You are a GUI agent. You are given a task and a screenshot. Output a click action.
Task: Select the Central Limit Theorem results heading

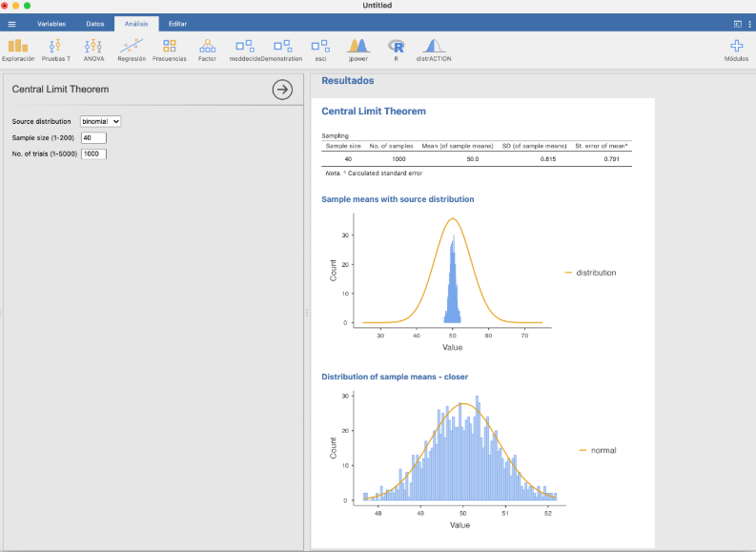373,112
